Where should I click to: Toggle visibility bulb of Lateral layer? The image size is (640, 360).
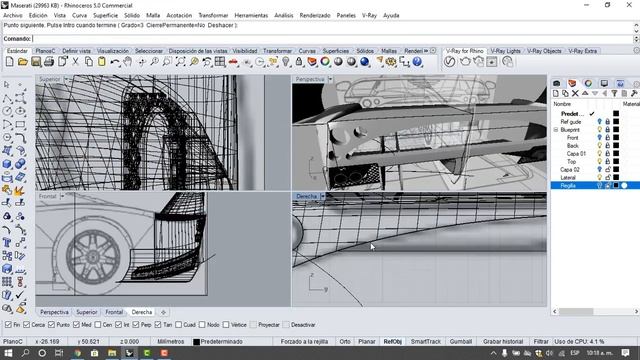(x=600, y=177)
